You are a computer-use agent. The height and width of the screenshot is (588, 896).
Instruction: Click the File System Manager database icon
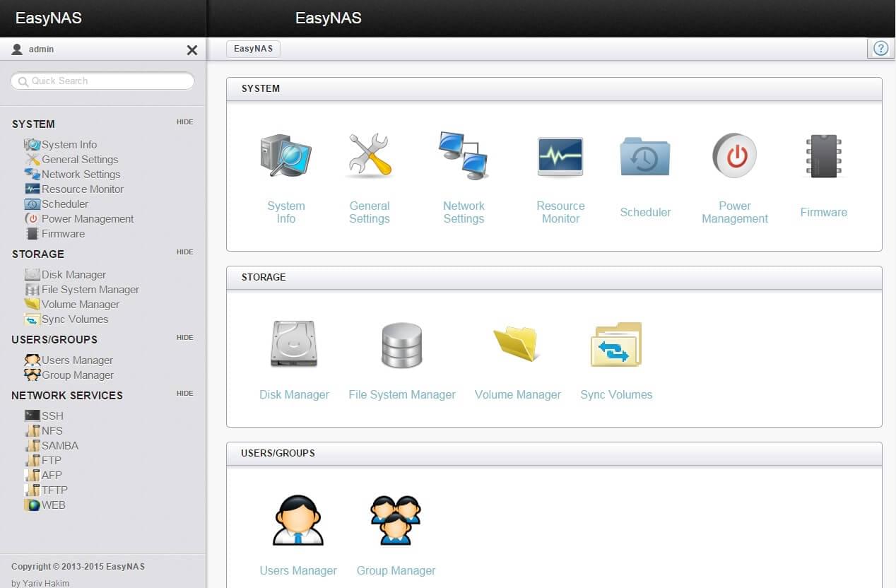pyautogui.click(x=401, y=345)
